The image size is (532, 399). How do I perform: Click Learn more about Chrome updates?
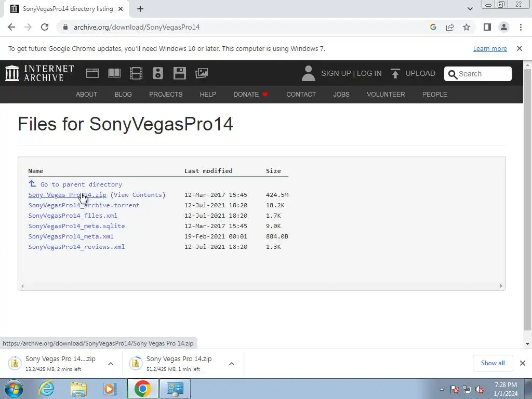pos(490,48)
